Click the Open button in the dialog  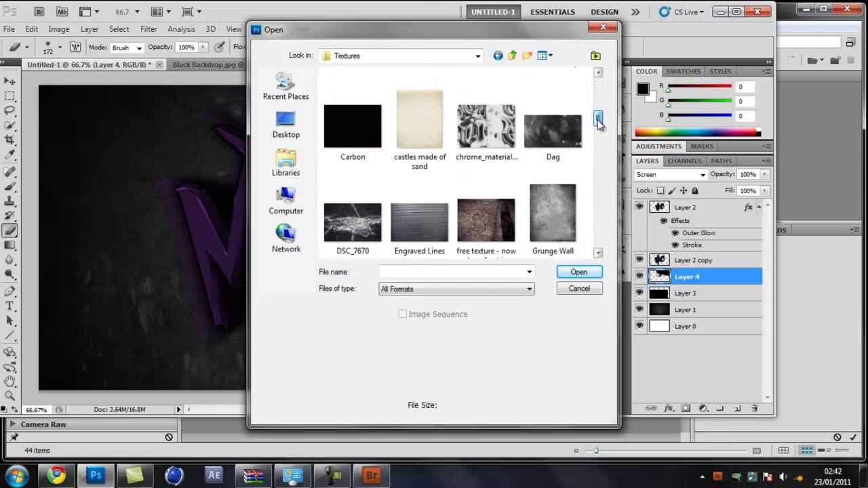coord(579,272)
